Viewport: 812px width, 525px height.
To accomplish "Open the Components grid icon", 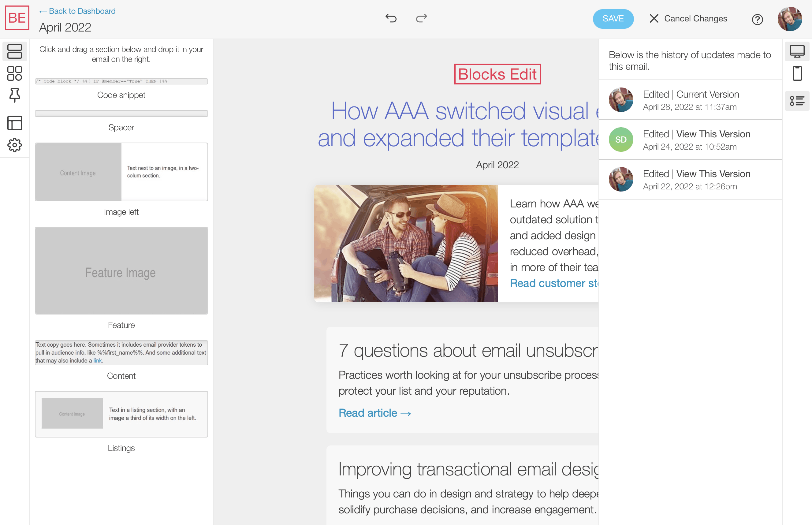I will click(x=15, y=73).
